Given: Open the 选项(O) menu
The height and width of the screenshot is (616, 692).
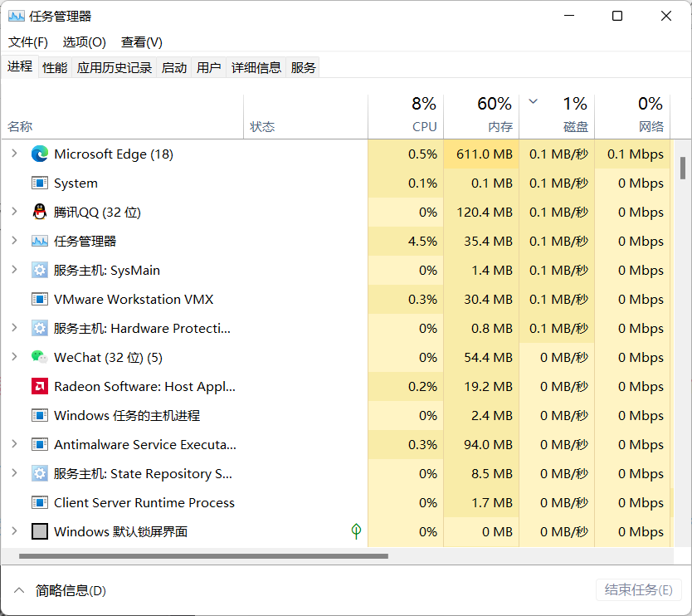Looking at the screenshot, I should (85, 42).
